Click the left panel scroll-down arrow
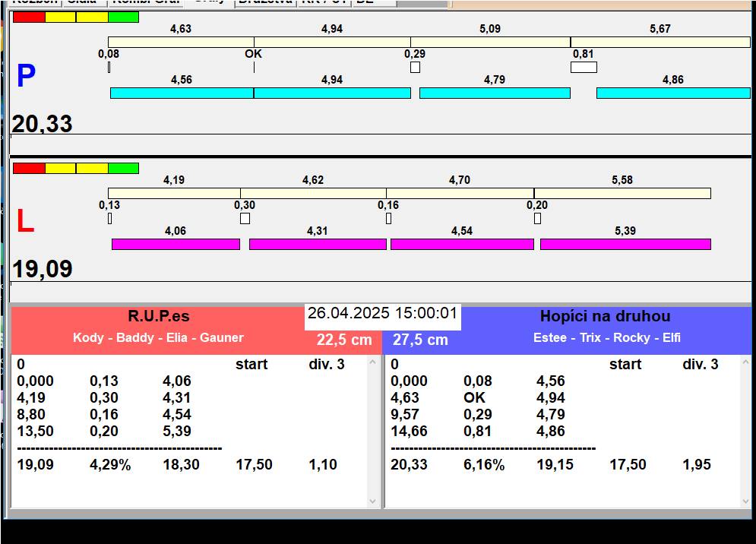Viewport: 756px width, 544px height. click(373, 501)
